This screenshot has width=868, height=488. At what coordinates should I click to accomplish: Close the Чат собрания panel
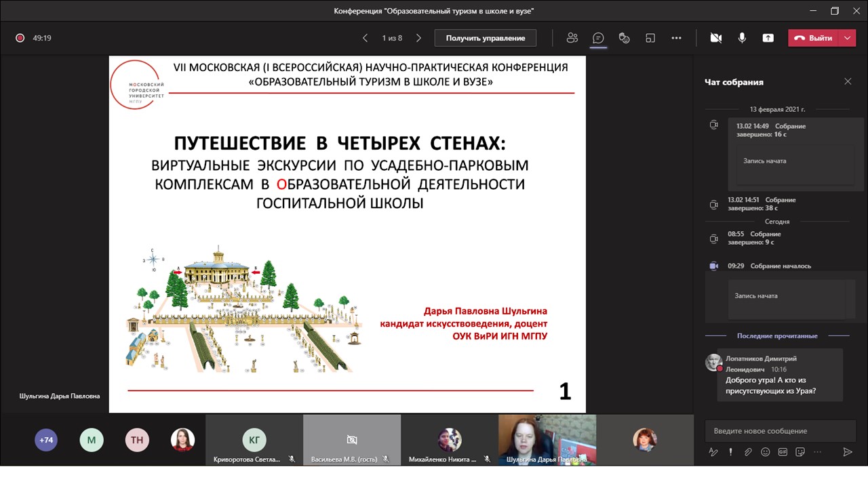[x=848, y=81]
